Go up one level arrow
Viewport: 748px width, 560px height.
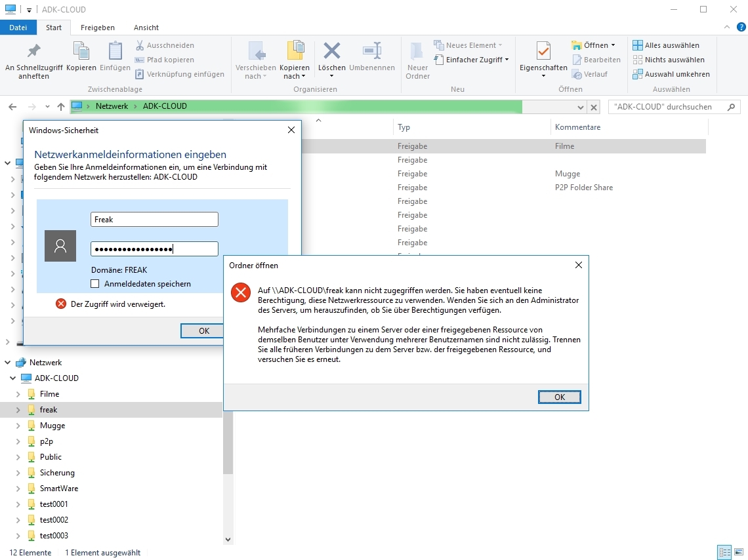click(x=60, y=107)
